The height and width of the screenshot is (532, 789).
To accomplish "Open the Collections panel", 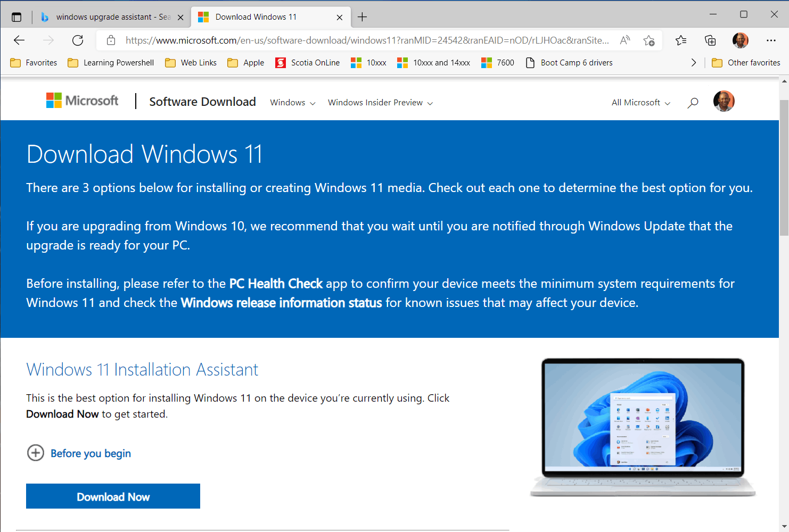I will click(710, 40).
